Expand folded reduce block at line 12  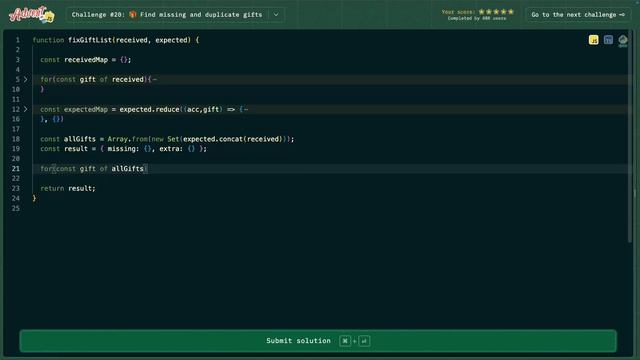click(x=25, y=109)
